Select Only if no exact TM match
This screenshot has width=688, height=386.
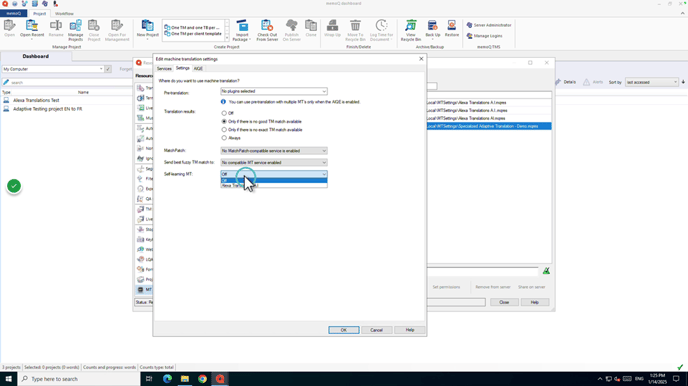(224, 130)
